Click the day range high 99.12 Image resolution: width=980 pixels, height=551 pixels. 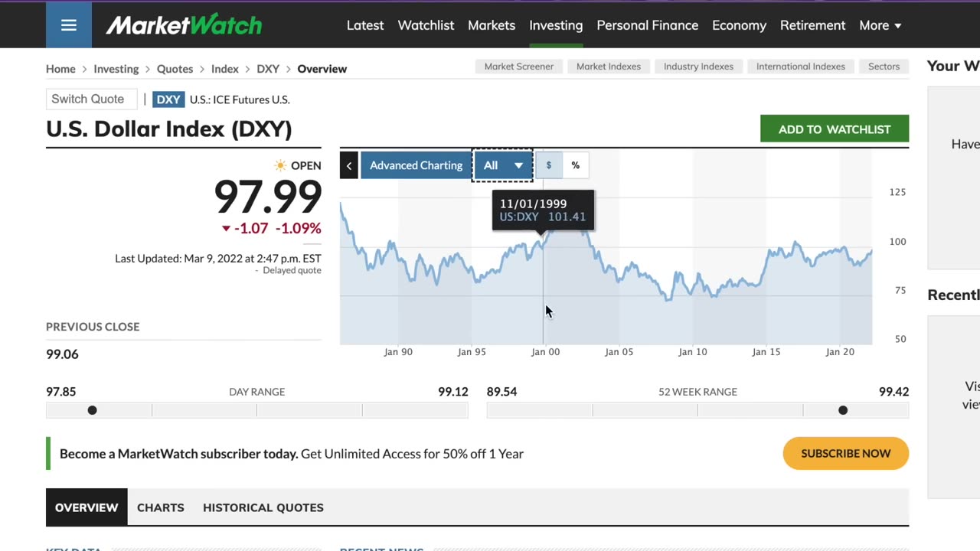[x=453, y=392]
